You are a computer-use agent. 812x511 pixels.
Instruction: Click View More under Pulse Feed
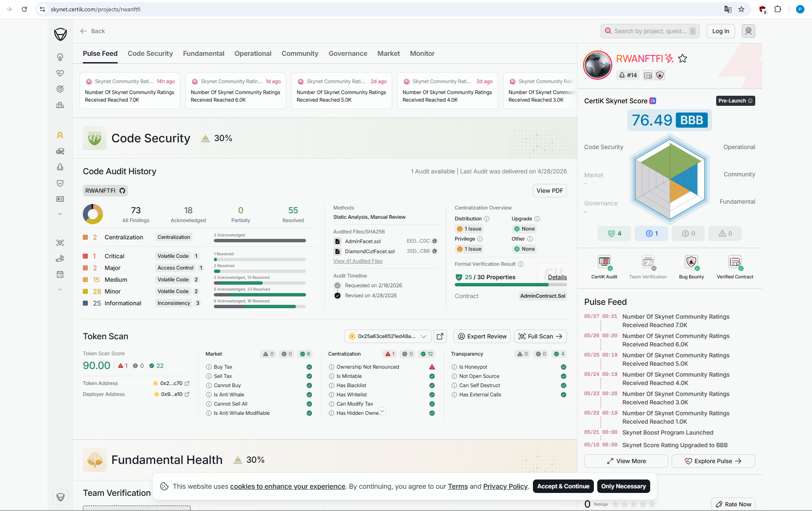626,461
